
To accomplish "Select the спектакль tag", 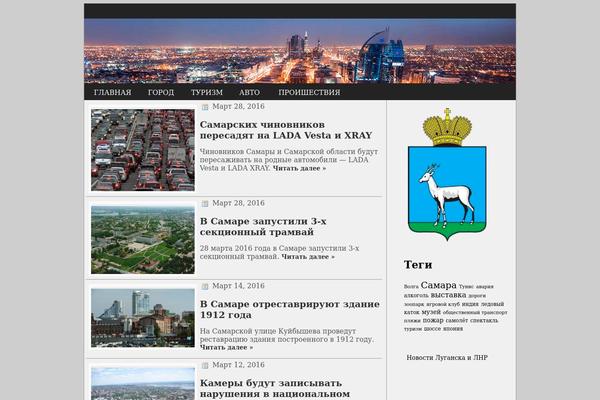I will tap(484, 321).
